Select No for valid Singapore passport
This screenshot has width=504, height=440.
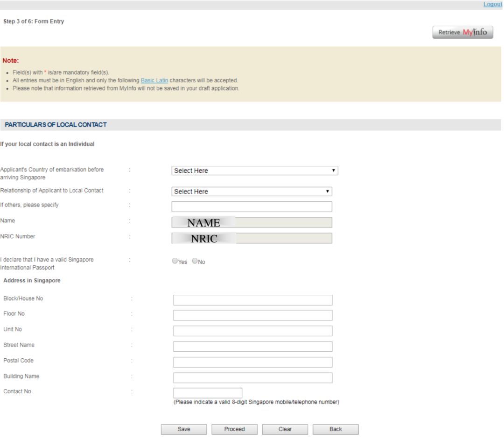[195, 262]
